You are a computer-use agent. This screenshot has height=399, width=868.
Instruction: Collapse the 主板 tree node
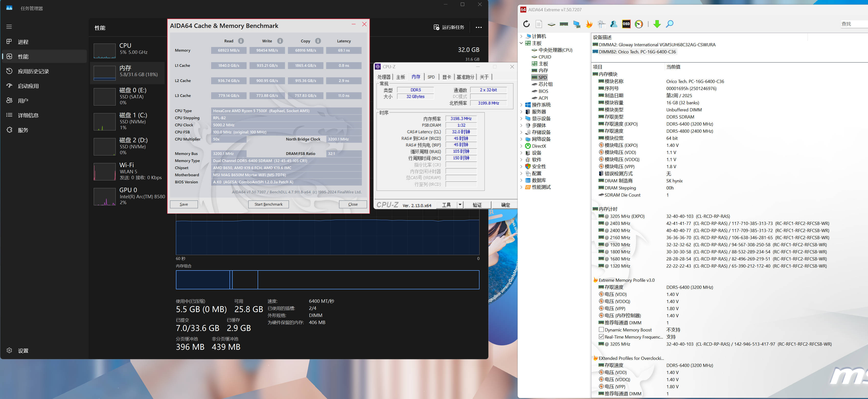click(521, 43)
